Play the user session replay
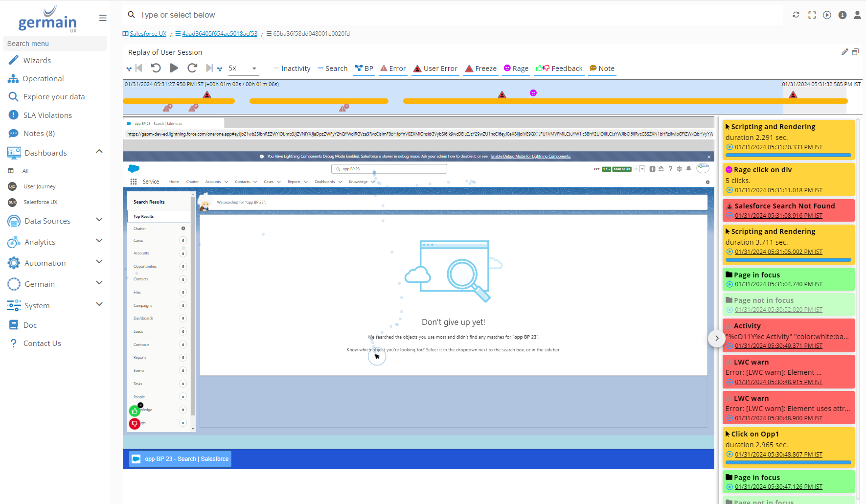The image size is (866, 504). 174,68
